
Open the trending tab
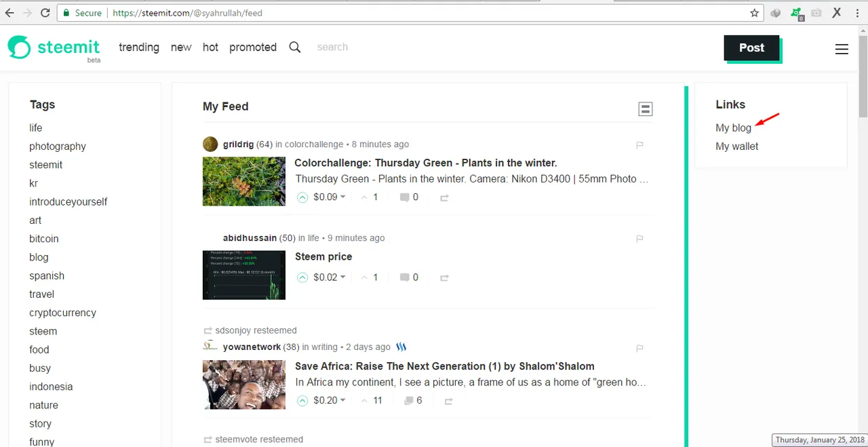click(139, 47)
